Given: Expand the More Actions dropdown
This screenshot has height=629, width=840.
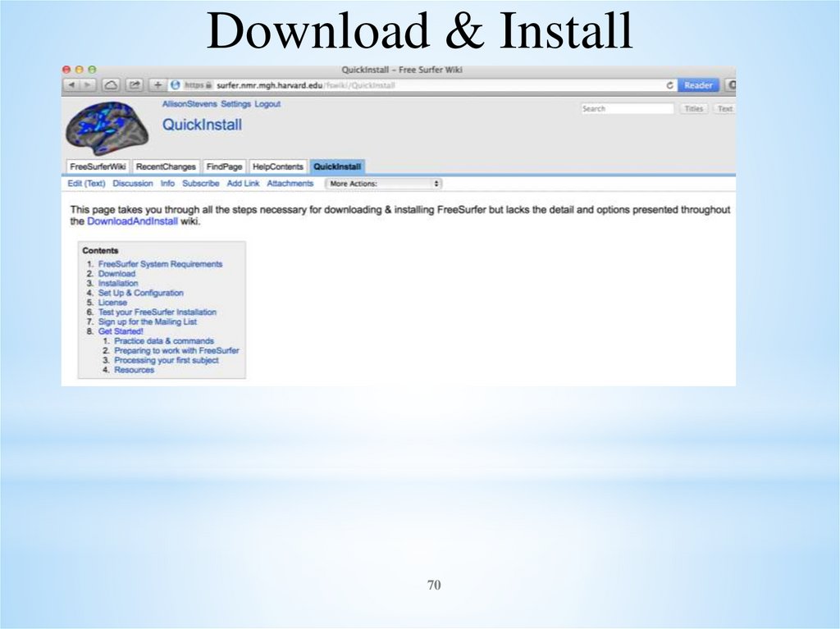Looking at the screenshot, I should point(384,183).
